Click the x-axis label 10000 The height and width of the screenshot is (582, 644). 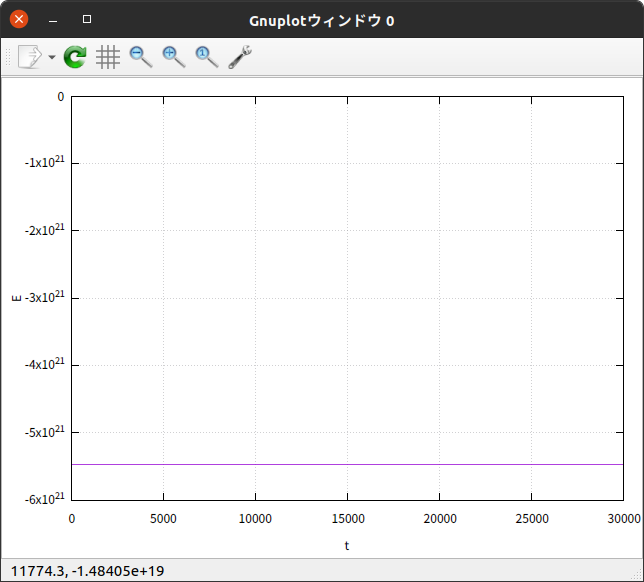255,519
